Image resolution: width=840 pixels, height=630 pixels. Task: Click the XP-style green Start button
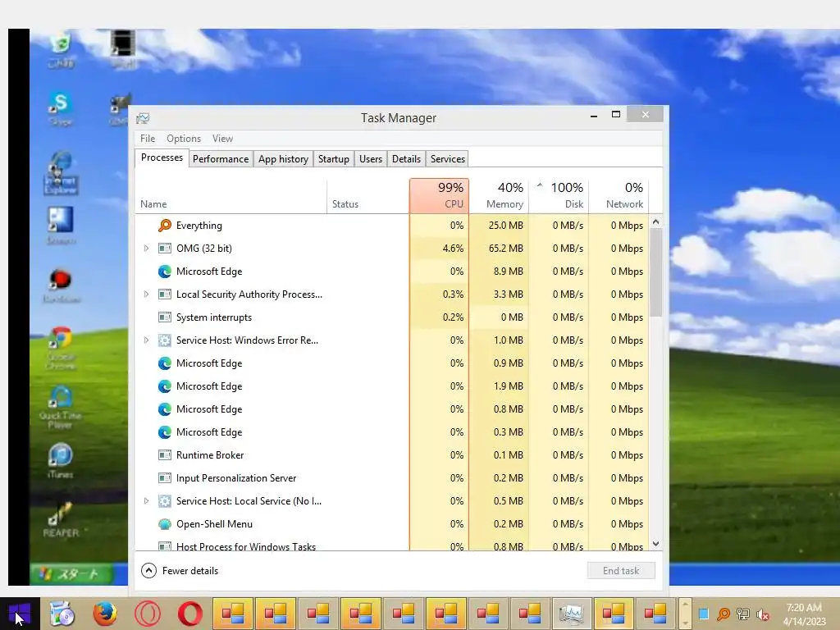tap(72, 574)
